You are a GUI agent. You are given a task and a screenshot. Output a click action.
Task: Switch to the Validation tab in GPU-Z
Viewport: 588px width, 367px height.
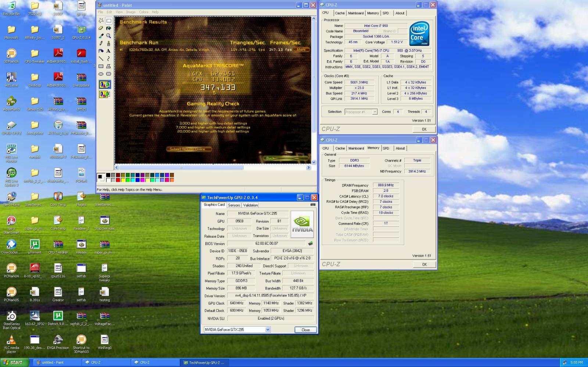[x=250, y=205]
